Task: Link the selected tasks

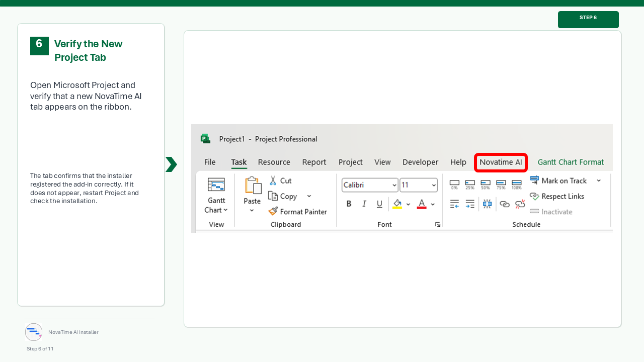Action: [504, 204]
